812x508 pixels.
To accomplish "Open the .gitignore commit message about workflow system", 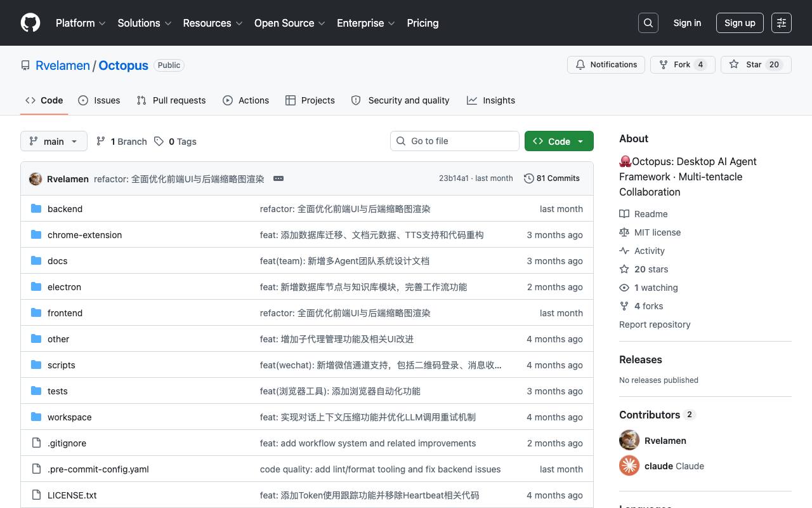I will coord(368,443).
